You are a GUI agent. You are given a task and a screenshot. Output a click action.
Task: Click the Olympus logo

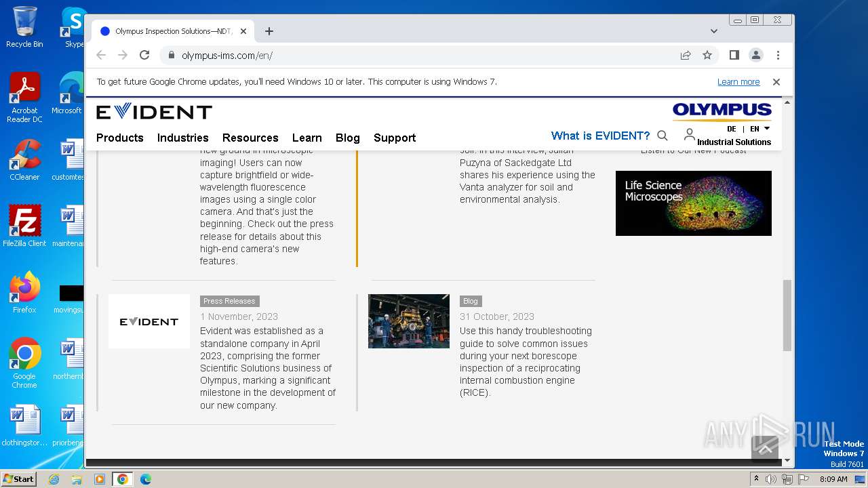[722, 110]
